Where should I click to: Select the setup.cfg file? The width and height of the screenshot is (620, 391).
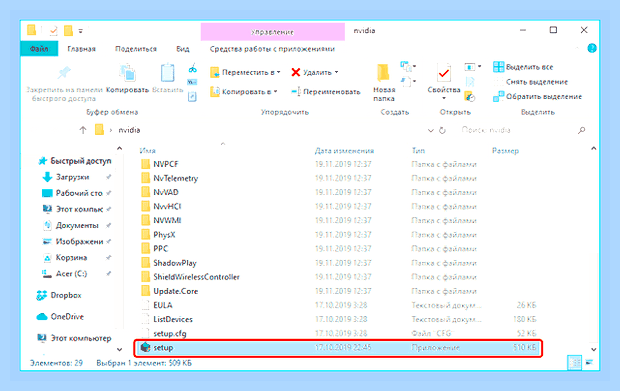tap(163, 334)
